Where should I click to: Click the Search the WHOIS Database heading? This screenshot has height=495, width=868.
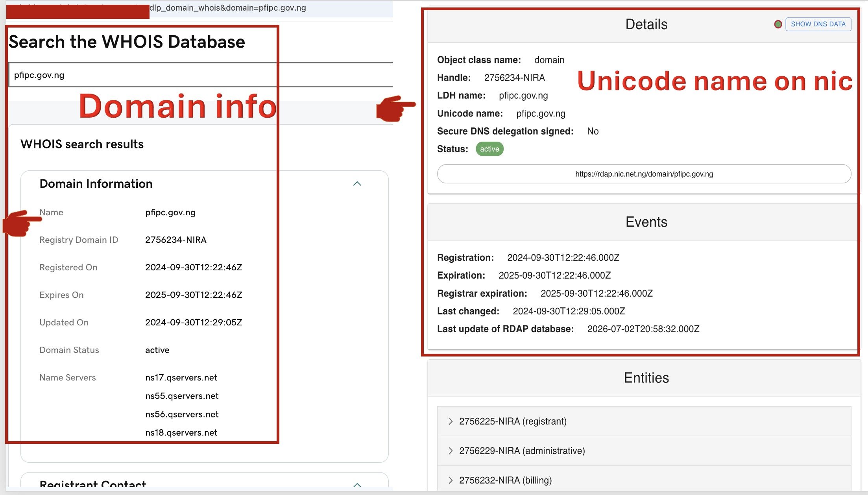point(127,42)
